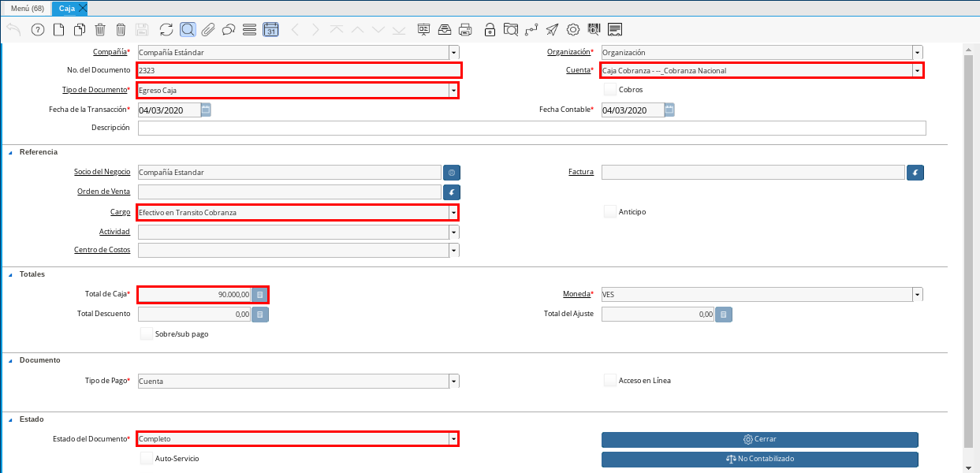Screen dimensions: 980x473
Task: Toggle the Acceso en Línea checkbox
Action: [x=609, y=380]
